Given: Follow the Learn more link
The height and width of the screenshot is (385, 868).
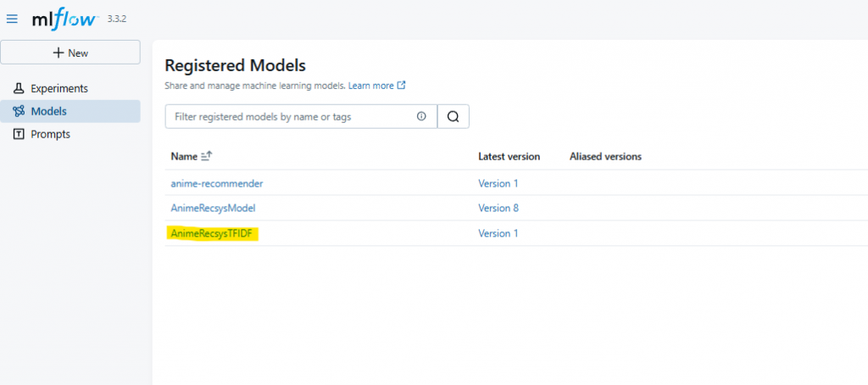Looking at the screenshot, I should (371, 86).
